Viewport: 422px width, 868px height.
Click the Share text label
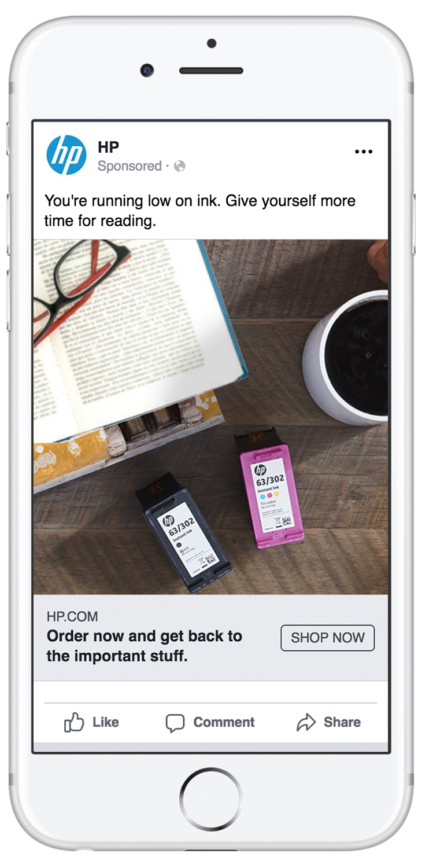[342, 722]
